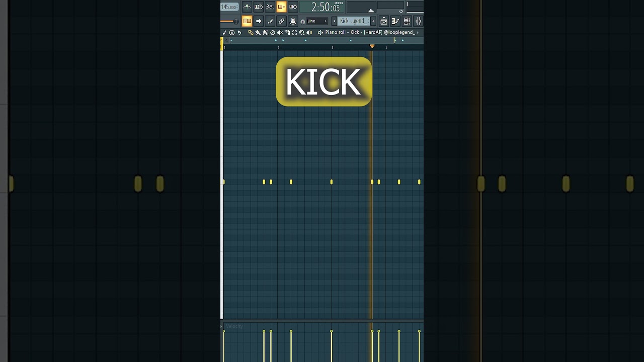
Task: Select the kick note under the playhead
Action: (372, 182)
